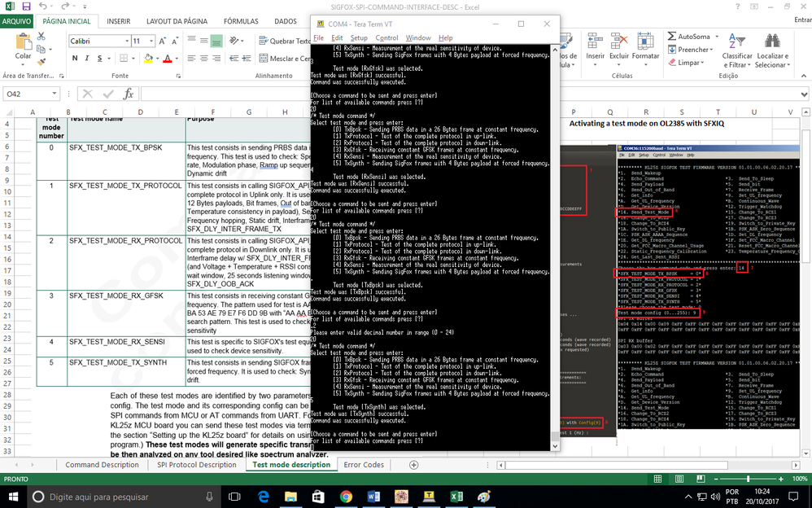Open Área de Transferência dialog launcher
This screenshot has height=508, width=812.
(x=62, y=76)
